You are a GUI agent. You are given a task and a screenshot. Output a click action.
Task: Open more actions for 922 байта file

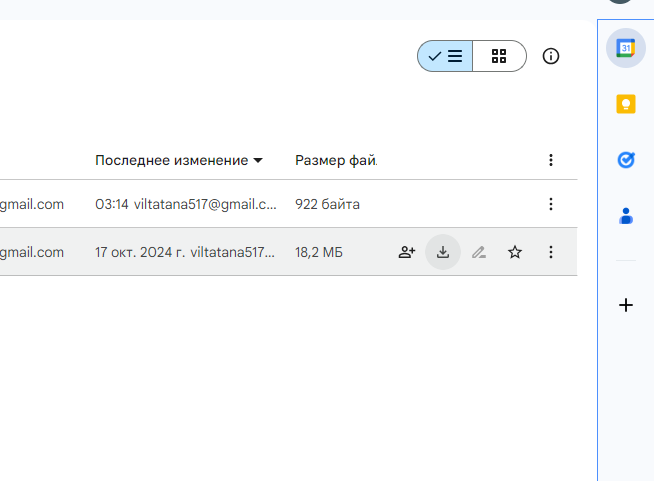point(551,204)
